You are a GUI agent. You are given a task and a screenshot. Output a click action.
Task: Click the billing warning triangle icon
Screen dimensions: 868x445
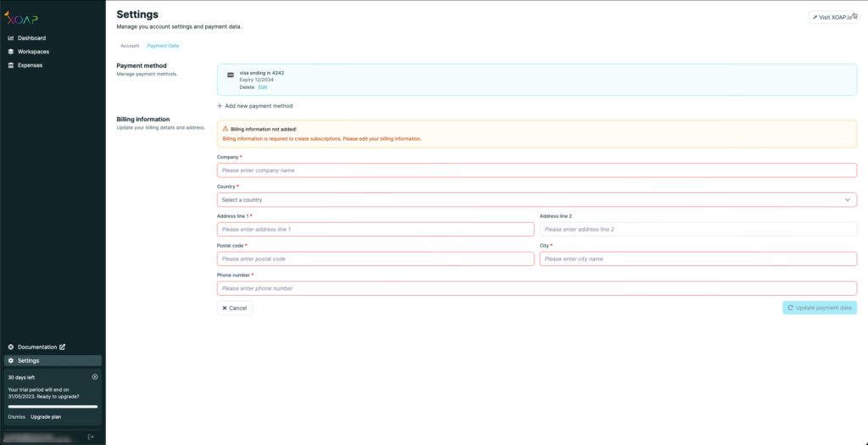(x=225, y=129)
